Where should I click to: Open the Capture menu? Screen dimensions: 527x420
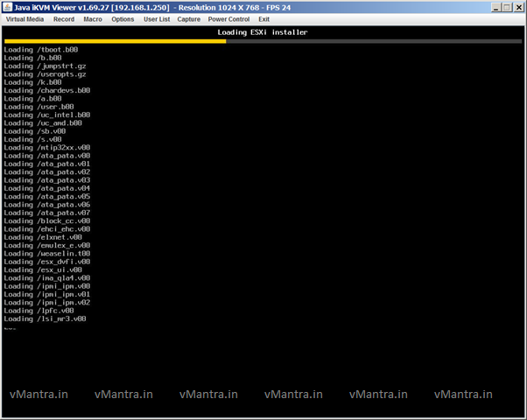pos(189,19)
